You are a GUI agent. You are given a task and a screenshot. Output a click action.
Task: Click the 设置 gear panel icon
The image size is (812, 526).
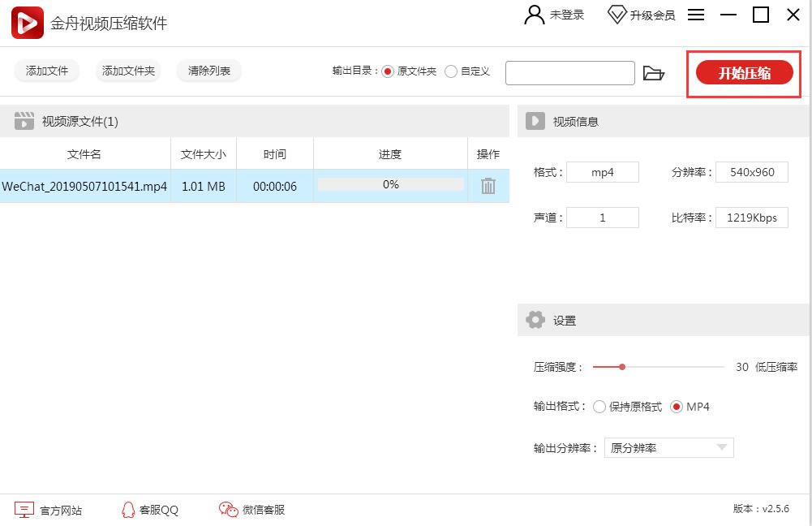click(535, 320)
